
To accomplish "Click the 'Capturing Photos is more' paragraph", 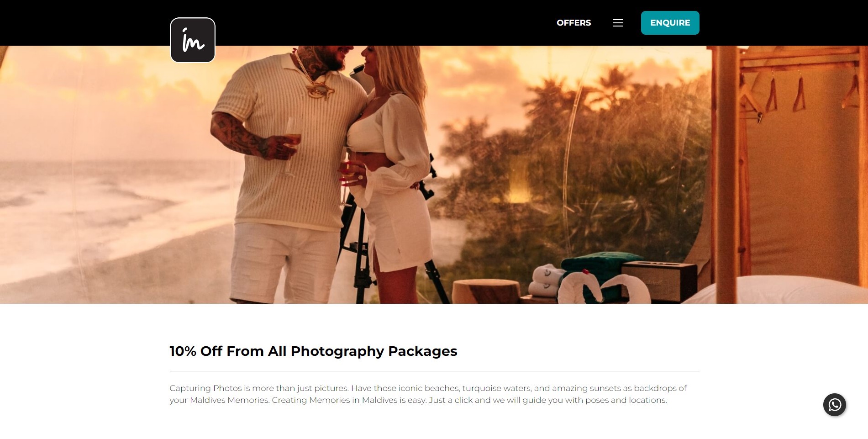I will 428,394.
